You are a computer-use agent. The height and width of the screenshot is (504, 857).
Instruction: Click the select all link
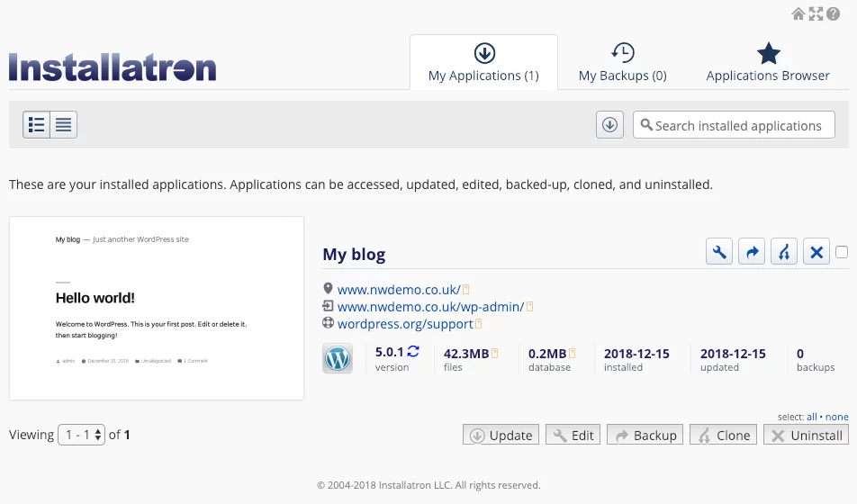[812, 417]
